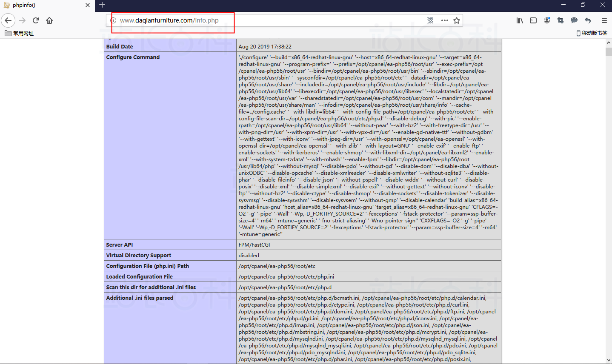Open the browser home page

[x=49, y=20]
